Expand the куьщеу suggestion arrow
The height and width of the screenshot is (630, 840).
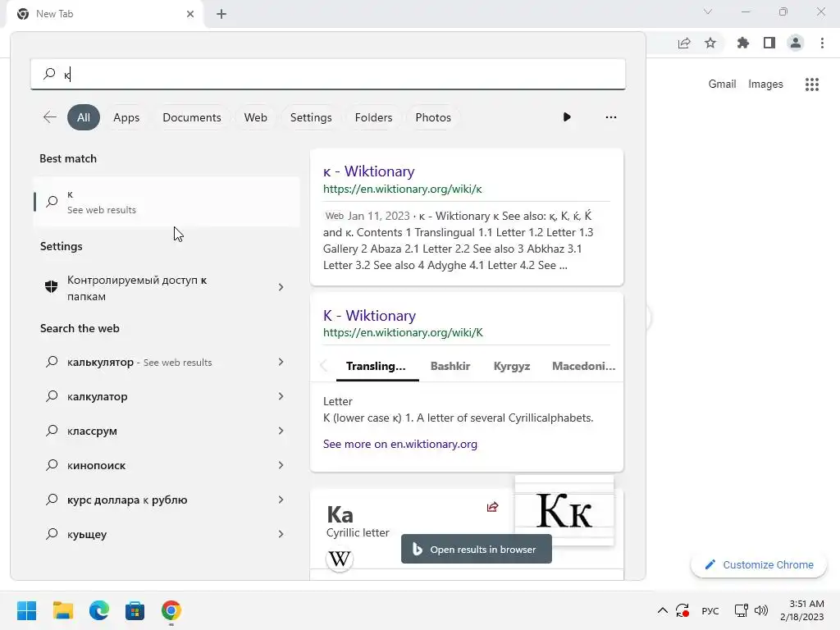point(281,534)
